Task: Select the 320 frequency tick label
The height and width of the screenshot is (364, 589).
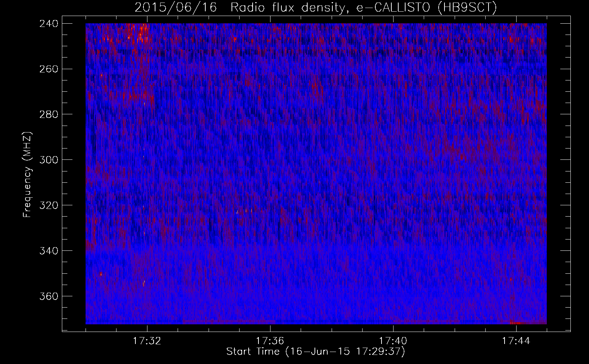Action: pyautogui.click(x=49, y=205)
